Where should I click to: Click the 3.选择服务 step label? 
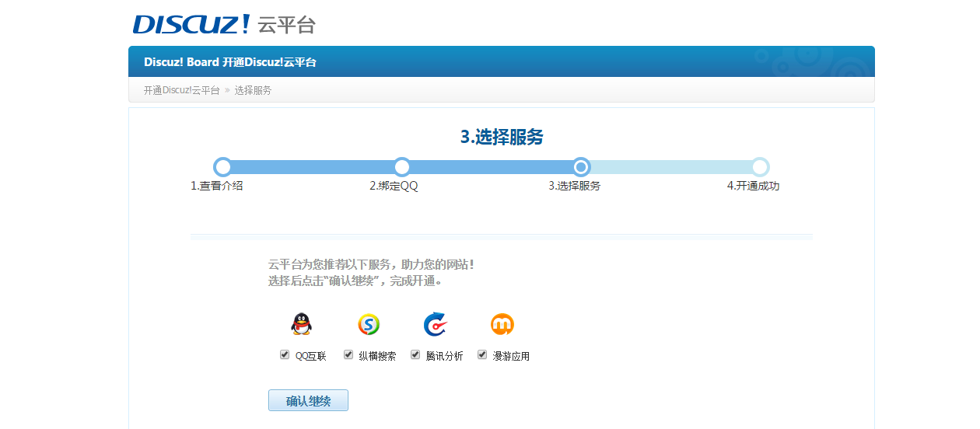(575, 186)
